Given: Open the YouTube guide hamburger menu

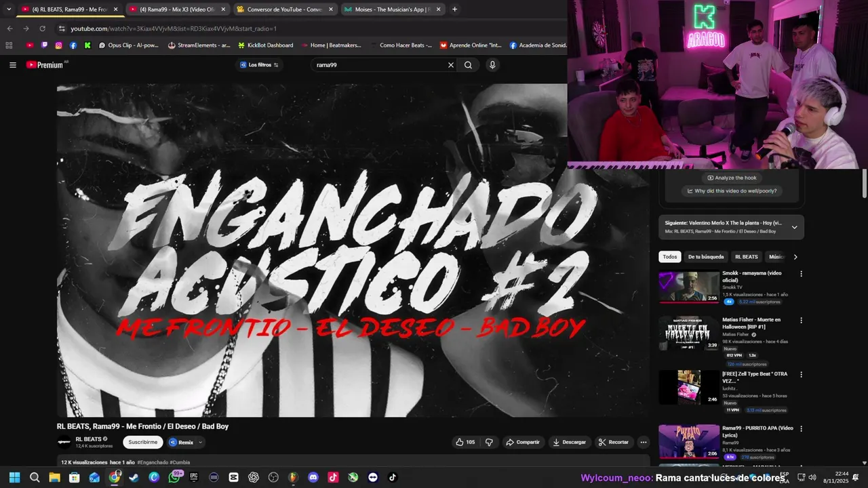Looking at the screenshot, I should 13,65.
